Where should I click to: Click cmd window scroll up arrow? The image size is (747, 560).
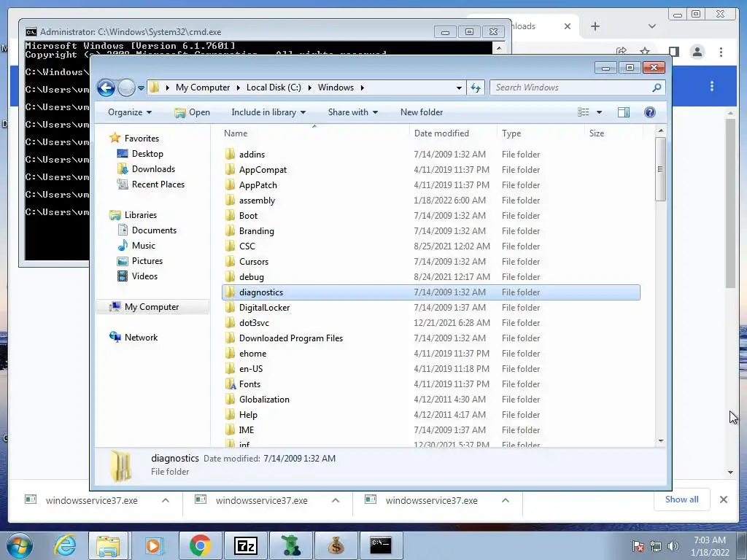[x=499, y=48]
